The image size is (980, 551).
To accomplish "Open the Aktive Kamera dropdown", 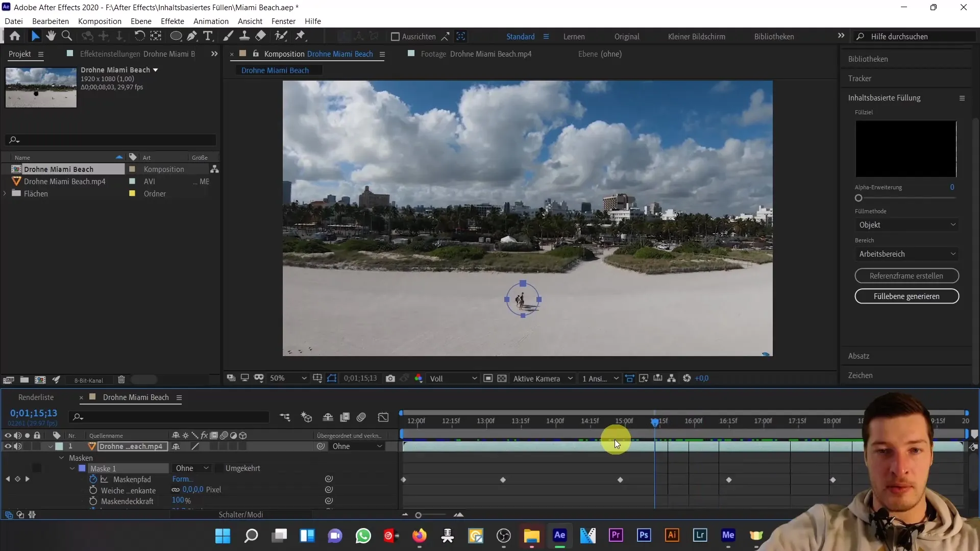I will click(543, 379).
